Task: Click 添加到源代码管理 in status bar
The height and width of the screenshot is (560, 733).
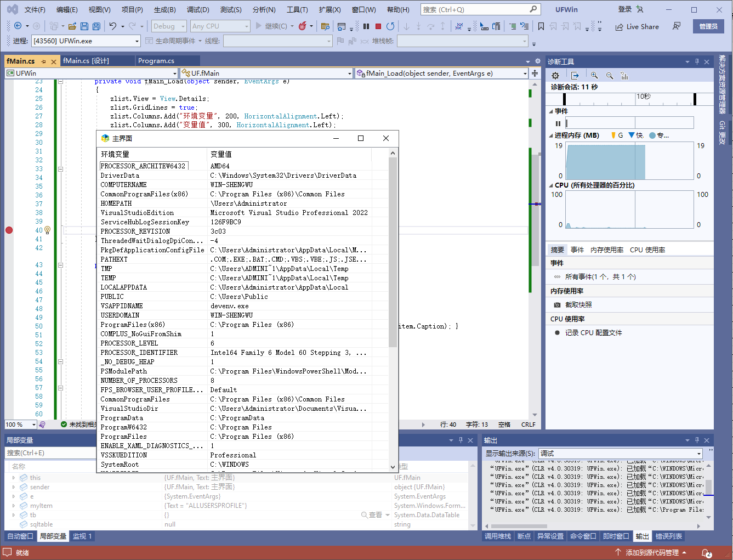Action: click(652, 552)
